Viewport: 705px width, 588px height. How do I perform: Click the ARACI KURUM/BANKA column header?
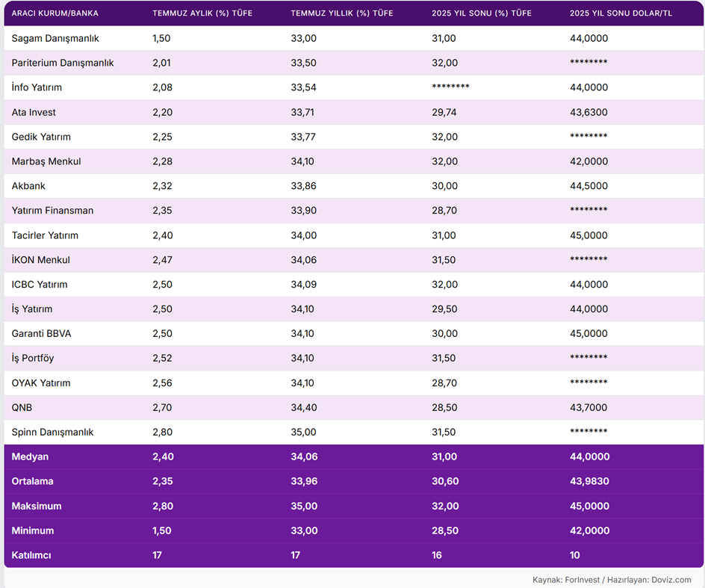[55, 13]
